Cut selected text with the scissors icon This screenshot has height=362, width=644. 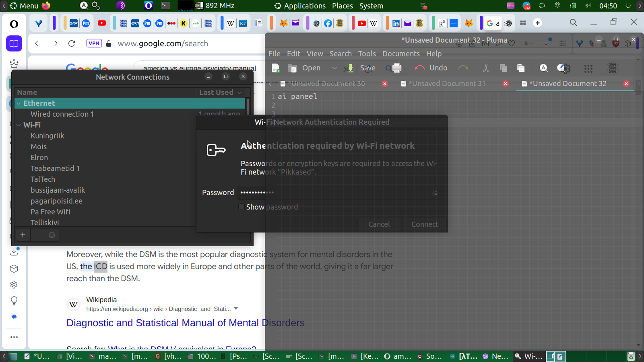pos(486,68)
